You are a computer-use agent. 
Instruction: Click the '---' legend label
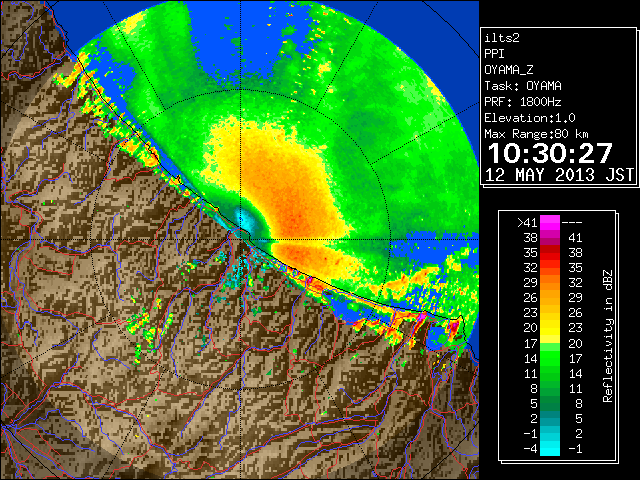click(x=572, y=222)
